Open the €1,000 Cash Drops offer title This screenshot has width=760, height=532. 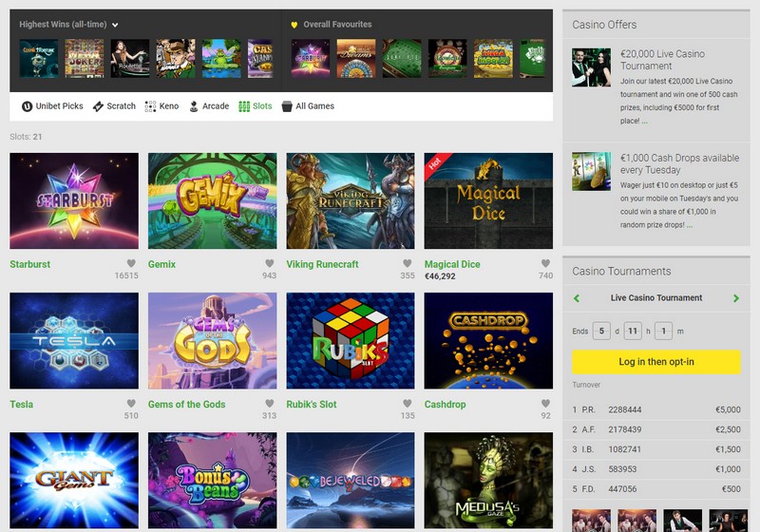pos(679,163)
